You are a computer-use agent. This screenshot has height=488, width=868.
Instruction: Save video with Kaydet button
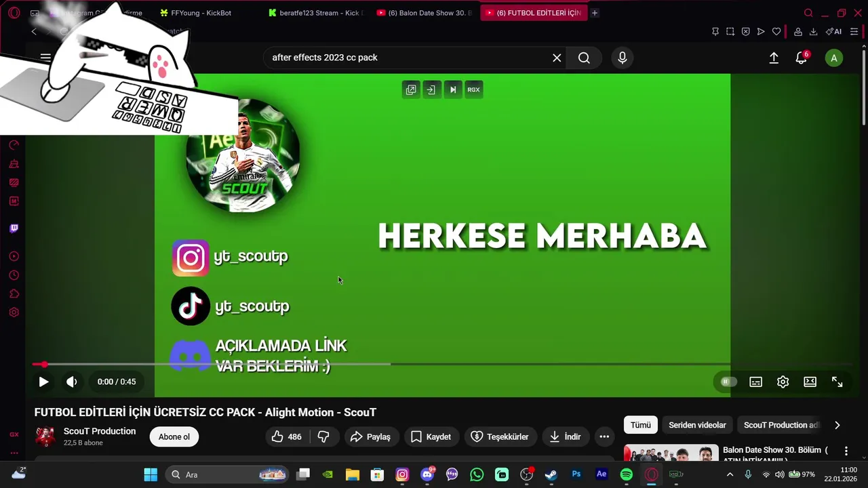tap(431, 437)
